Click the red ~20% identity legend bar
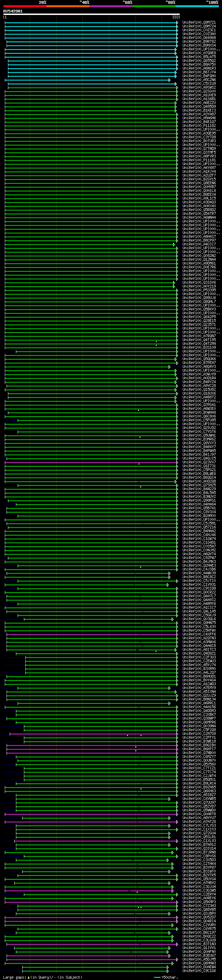 point(25,7)
